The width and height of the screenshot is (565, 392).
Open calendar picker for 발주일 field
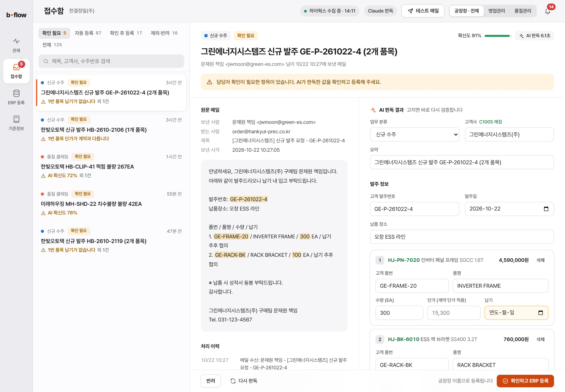pyautogui.click(x=546, y=209)
